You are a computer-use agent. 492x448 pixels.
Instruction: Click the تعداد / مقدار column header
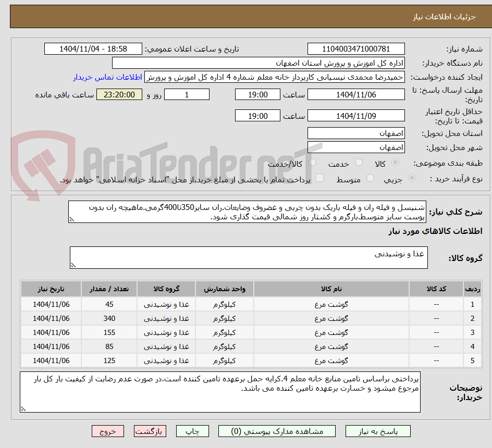tap(109, 289)
